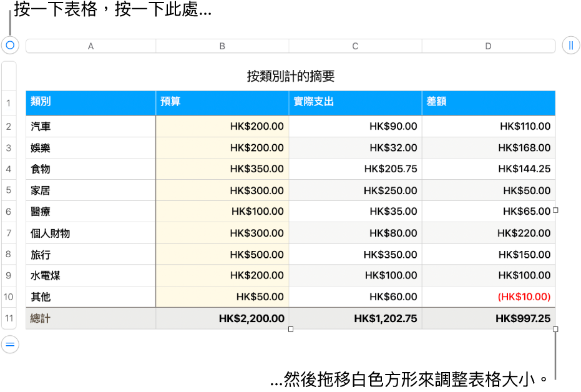Select the 醫療 category cell
Screen dimensions: 581x392
click(90, 212)
